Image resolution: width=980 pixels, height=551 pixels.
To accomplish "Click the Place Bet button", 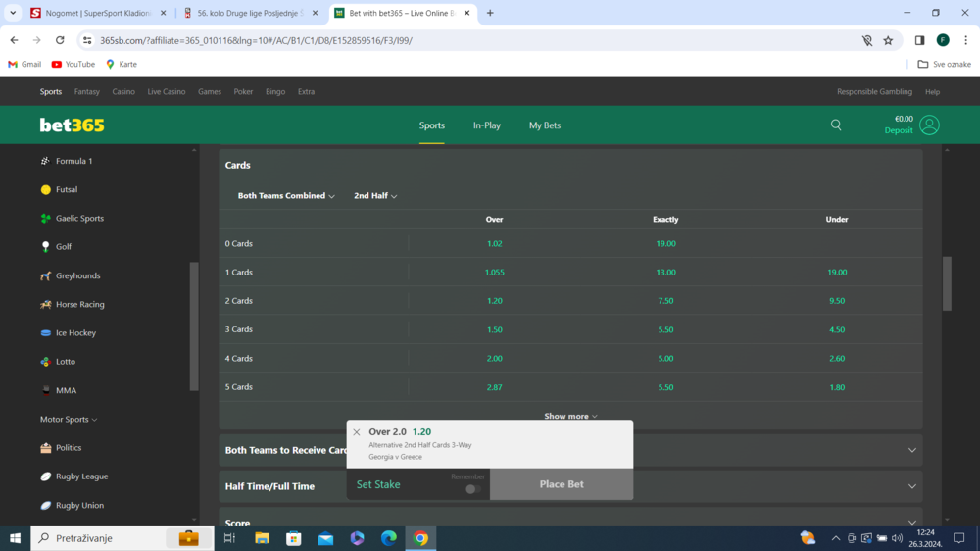I will point(562,484).
